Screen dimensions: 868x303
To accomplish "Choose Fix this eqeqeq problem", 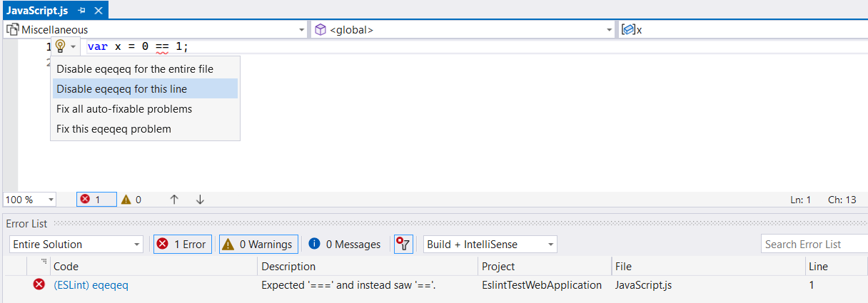I will click(x=114, y=129).
